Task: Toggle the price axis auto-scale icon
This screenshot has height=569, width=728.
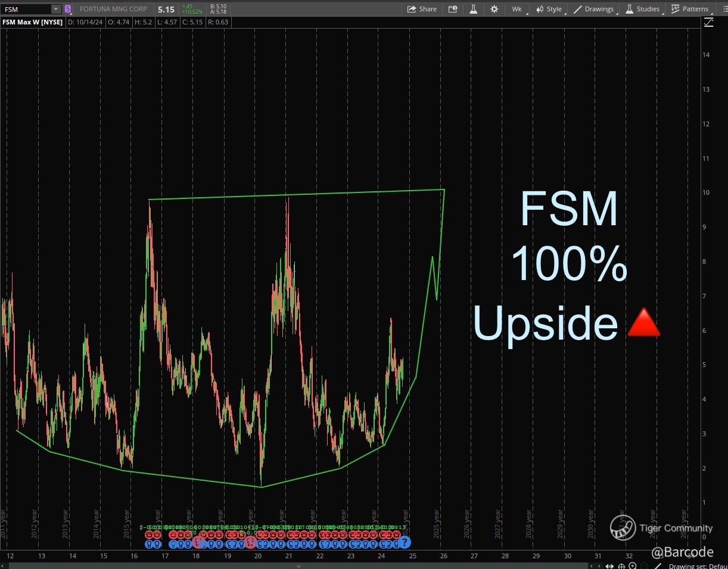Action: [x=708, y=23]
